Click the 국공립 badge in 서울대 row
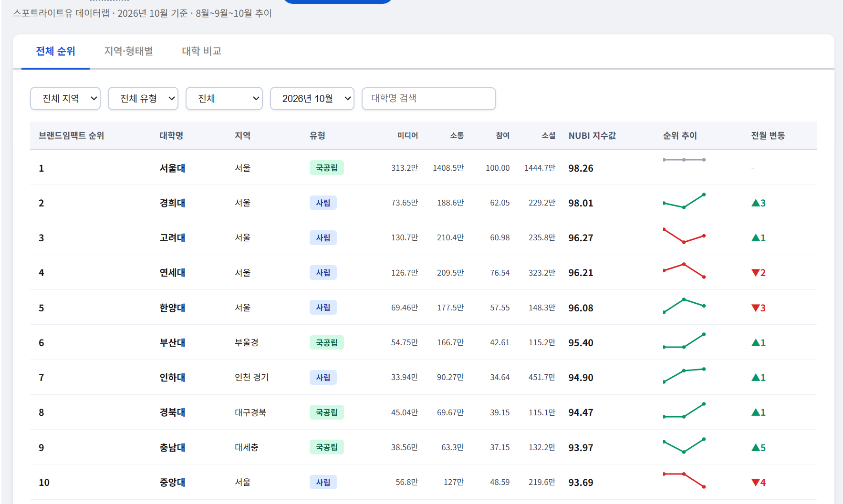 pos(327,168)
